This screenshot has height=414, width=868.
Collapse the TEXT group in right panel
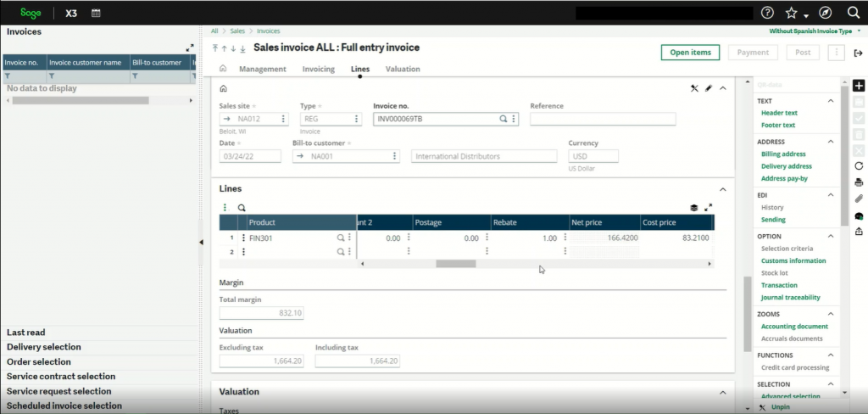click(x=831, y=101)
